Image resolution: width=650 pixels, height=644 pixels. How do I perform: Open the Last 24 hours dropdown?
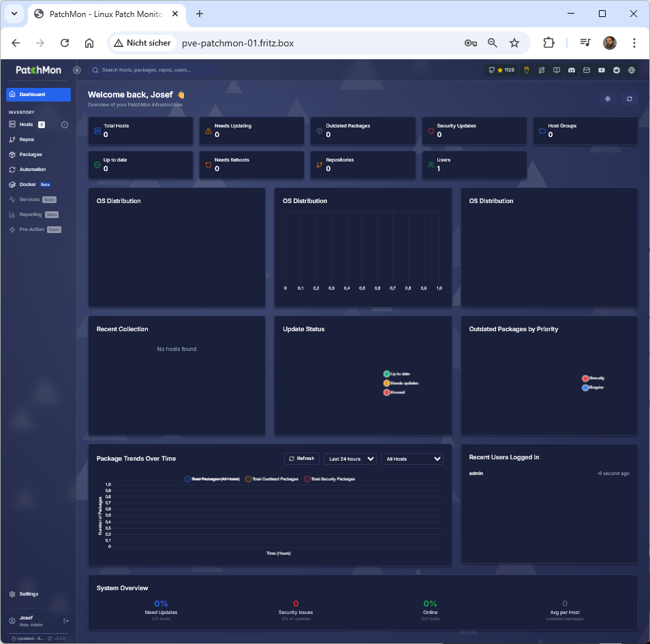350,459
